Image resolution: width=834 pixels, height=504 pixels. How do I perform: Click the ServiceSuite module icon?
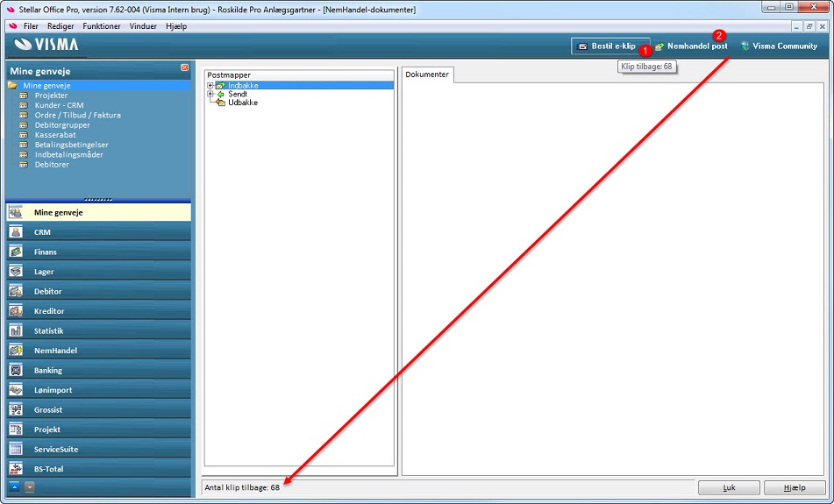(x=16, y=449)
